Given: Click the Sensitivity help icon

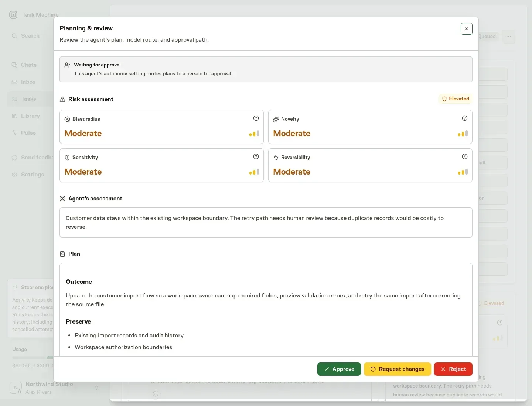Looking at the screenshot, I should [256, 156].
